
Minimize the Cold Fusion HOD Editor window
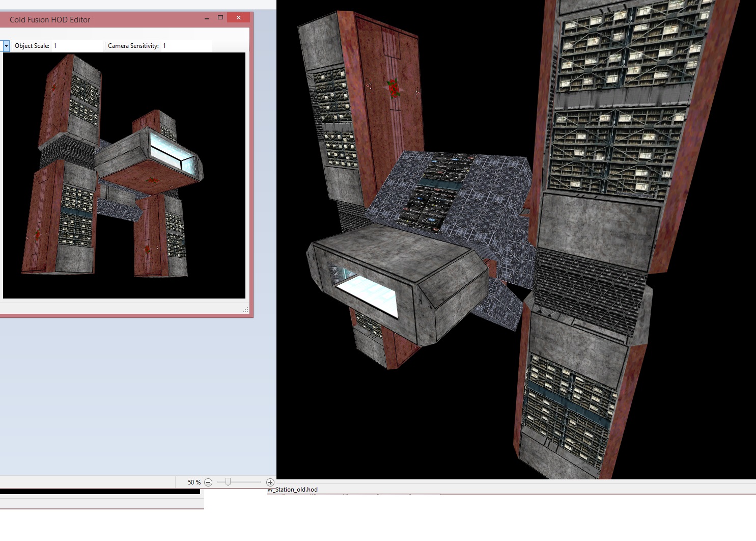[207, 18]
